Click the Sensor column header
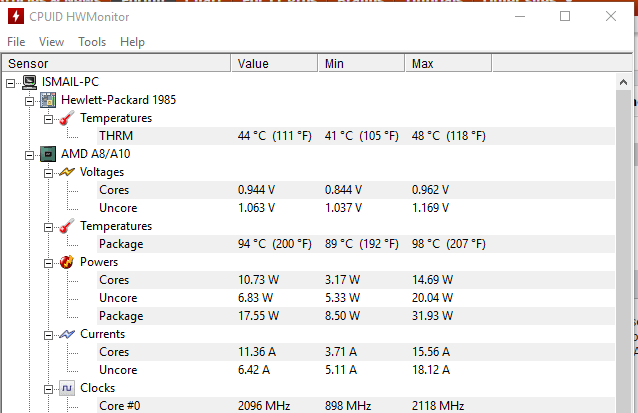Image resolution: width=638 pixels, height=413 pixels. [x=117, y=63]
